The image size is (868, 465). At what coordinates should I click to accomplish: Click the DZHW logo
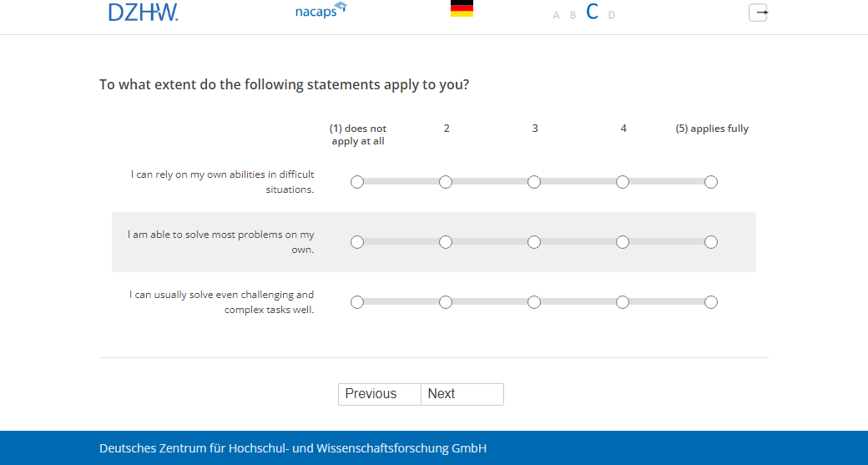[143, 13]
